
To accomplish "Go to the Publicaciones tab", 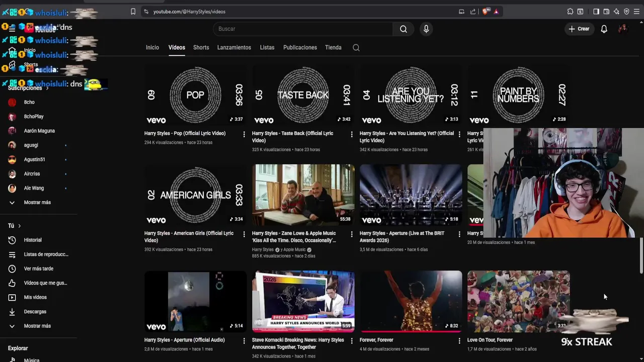I will click(x=300, y=48).
